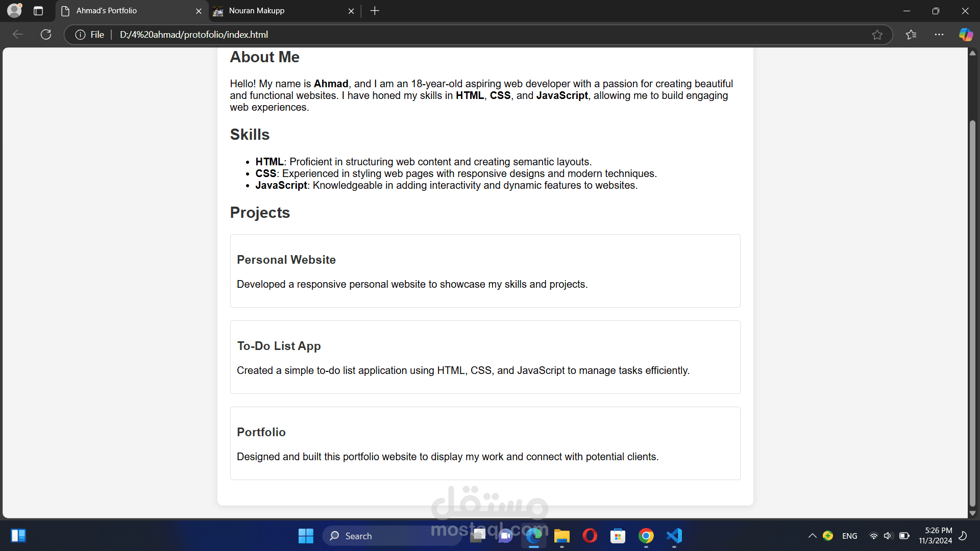Add this page to favorites star
Image resolution: width=980 pixels, height=551 pixels.
point(877,34)
